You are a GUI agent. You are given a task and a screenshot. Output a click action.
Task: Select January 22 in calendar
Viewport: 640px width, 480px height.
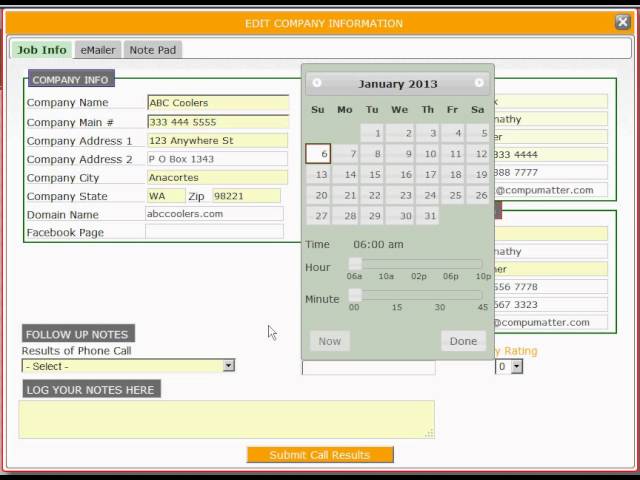point(372,196)
